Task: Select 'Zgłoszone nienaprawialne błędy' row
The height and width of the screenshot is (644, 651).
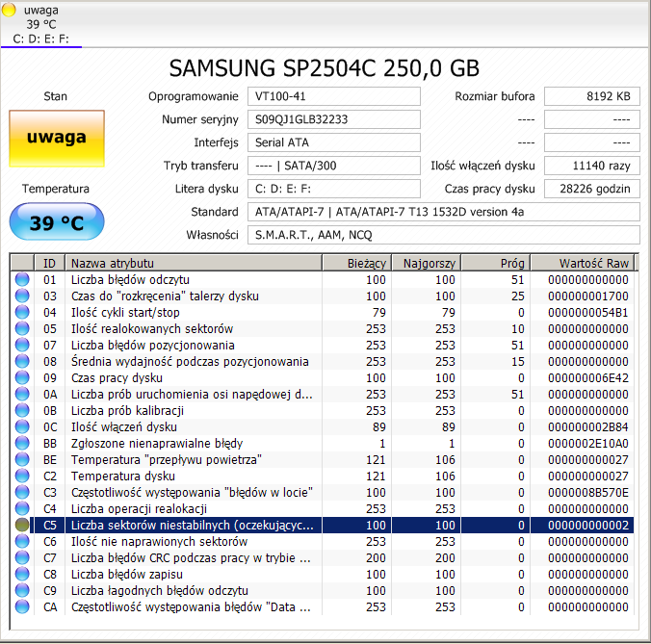Action: coord(323,443)
